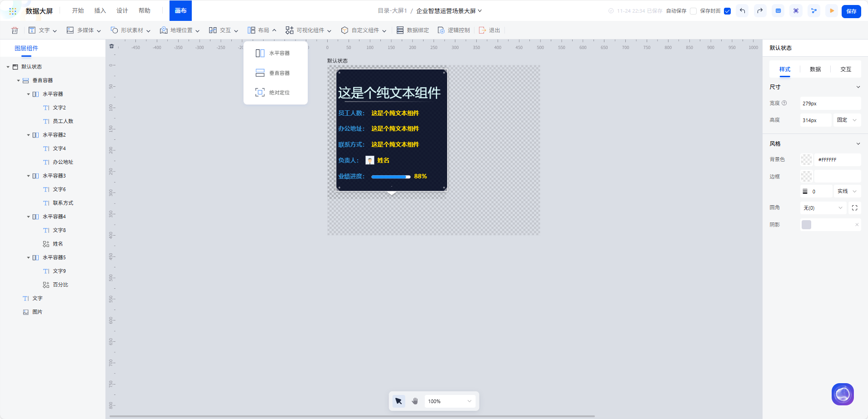Switch to the hand pan tool

(414, 401)
